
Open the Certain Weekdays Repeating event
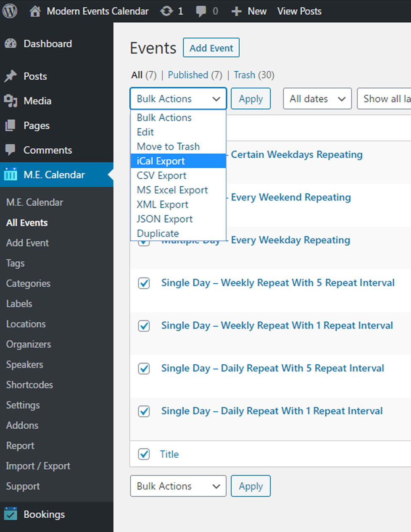[297, 155]
